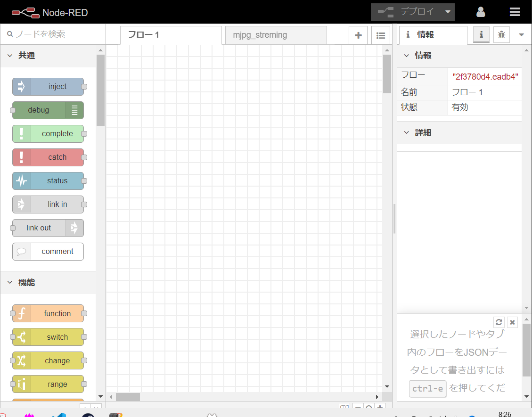
Task: Show the list of flows
Action: (x=381, y=35)
